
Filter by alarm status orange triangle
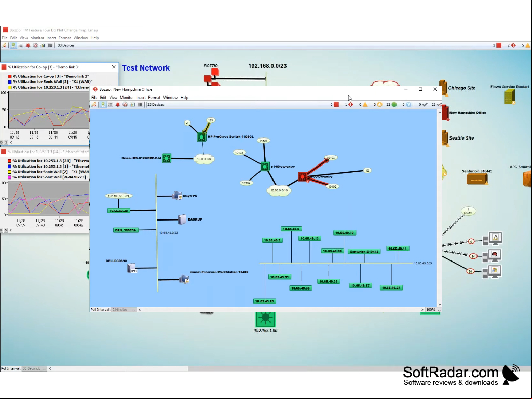point(365,104)
